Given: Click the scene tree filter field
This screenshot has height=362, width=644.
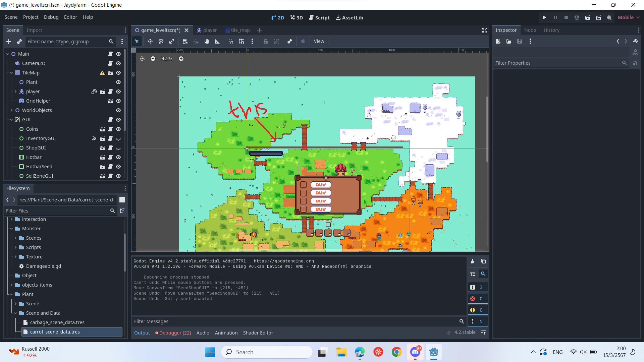Looking at the screenshot, I should [x=70, y=42].
